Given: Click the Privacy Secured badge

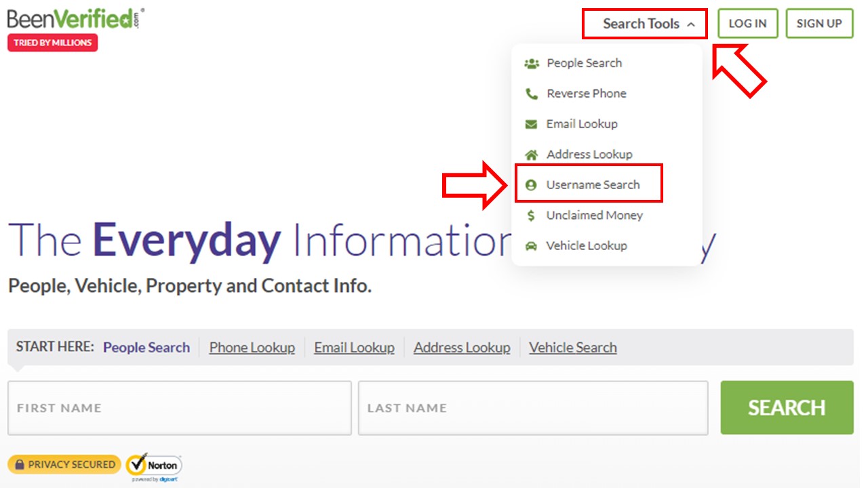Looking at the screenshot, I should pos(64,465).
